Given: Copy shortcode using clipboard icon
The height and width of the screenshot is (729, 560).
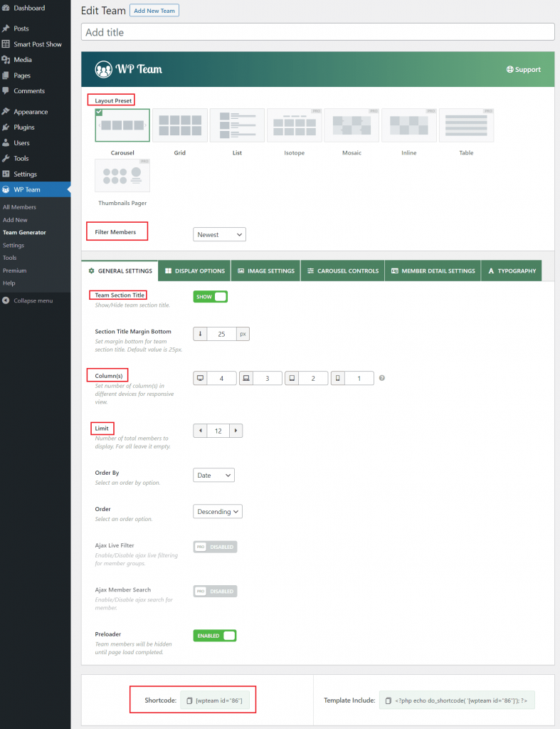Looking at the screenshot, I should click(x=189, y=701).
